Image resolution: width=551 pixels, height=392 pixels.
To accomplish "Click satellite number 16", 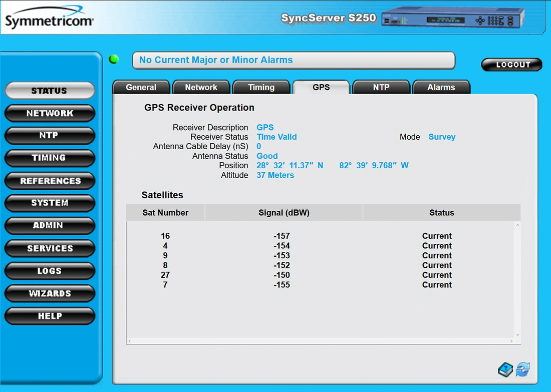I will click(x=165, y=236).
